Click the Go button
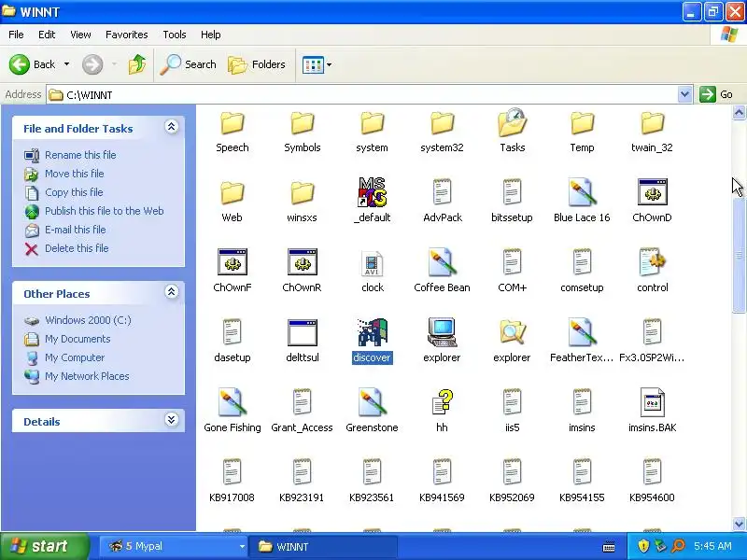 coord(716,94)
